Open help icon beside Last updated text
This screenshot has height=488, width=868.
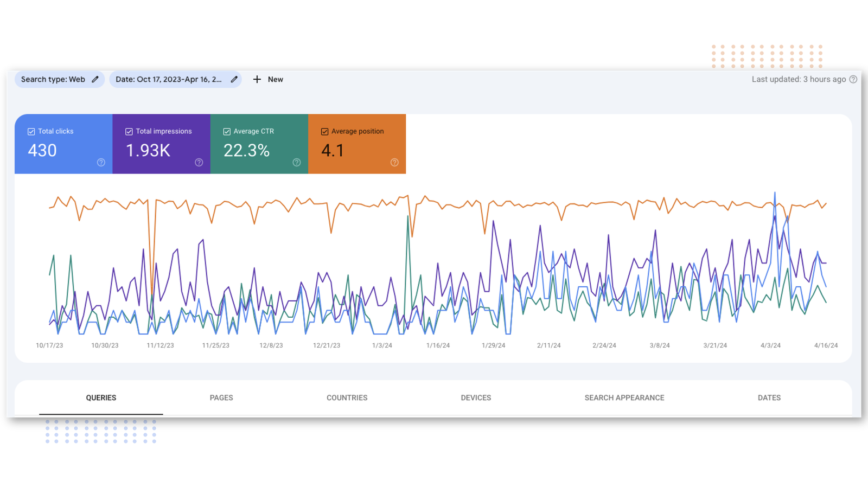(853, 79)
